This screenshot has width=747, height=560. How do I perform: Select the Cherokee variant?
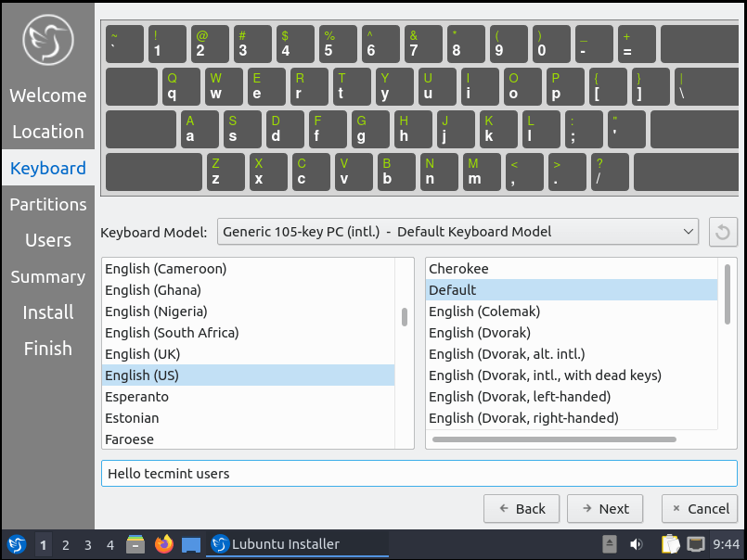[x=572, y=269]
